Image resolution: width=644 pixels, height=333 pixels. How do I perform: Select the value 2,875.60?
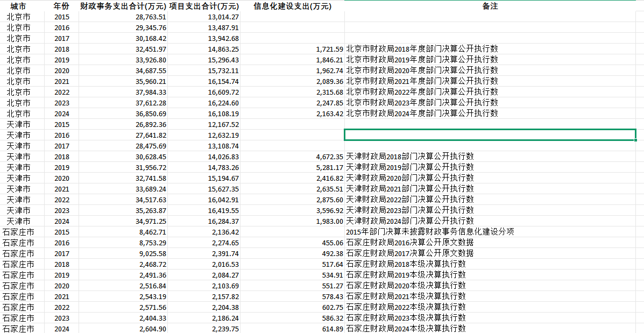pyautogui.click(x=329, y=199)
